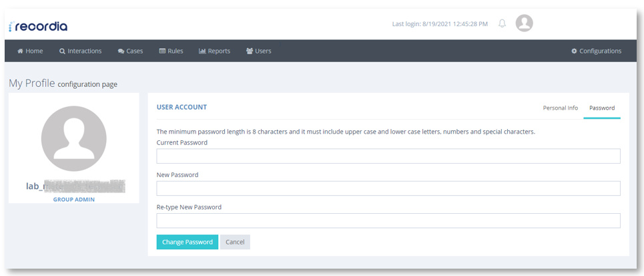Click the Home house icon
Screen dimensions: 644x276
click(20, 51)
